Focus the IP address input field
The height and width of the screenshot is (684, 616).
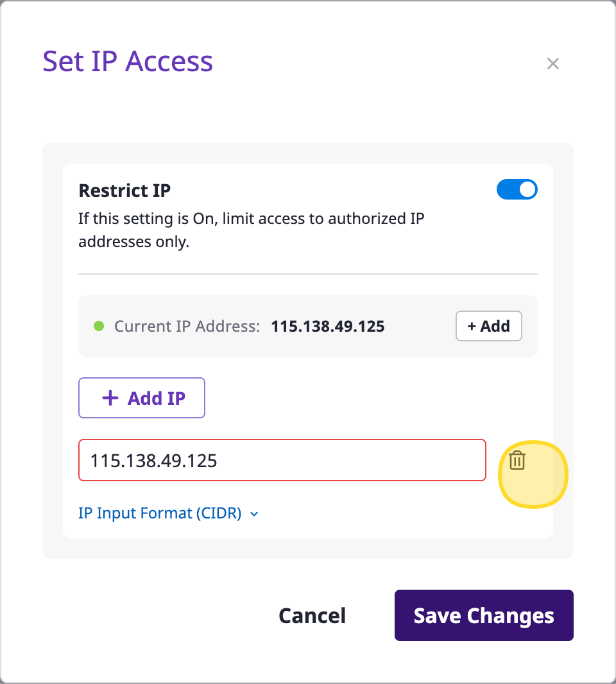click(x=282, y=460)
